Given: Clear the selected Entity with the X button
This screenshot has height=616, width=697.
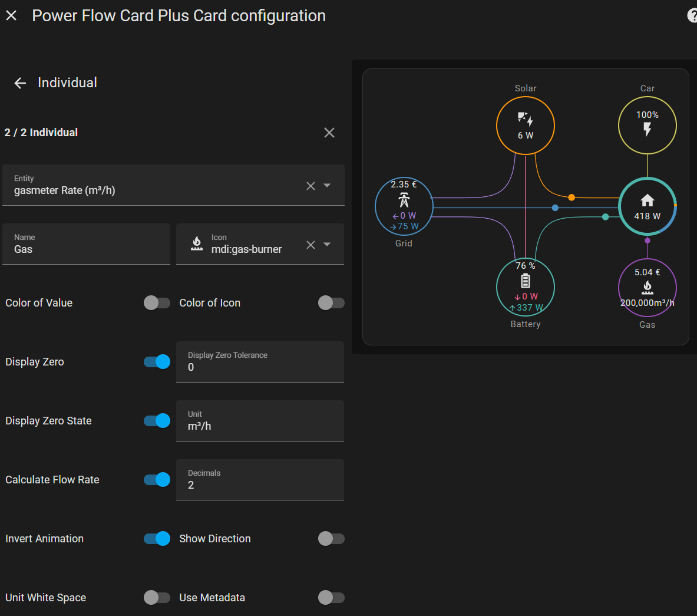Looking at the screenshot, I should (x=310, y=185).
